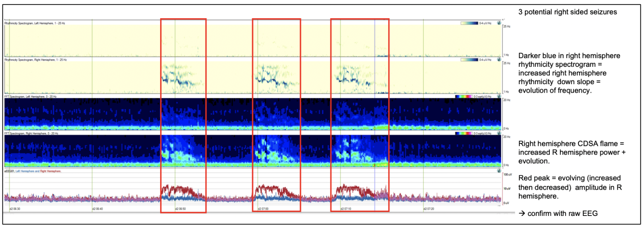
Task: Open info icon for right hemisphere rhythmicity spectrogram
Action: point(499,60)
